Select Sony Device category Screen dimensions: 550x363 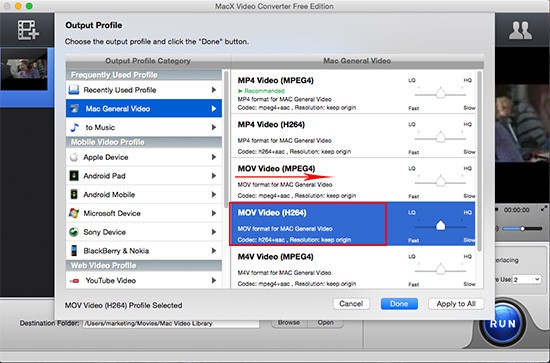click(x=144, y=232)
